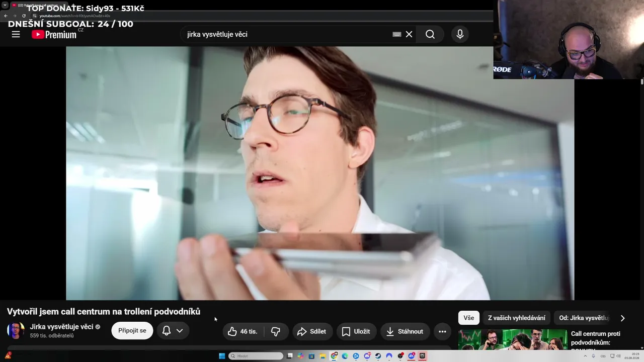Select the Z vašich vyhledávání chip
644x362 pixels.
pos(516,318)
